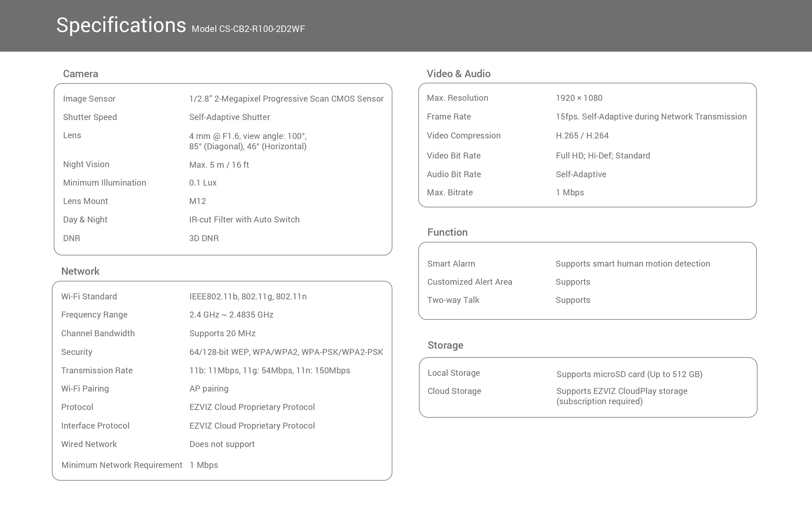Click the Cloud Storage label
Viewport: 812px width, 508px height.
pyautogui.click(x=454, y=391)
